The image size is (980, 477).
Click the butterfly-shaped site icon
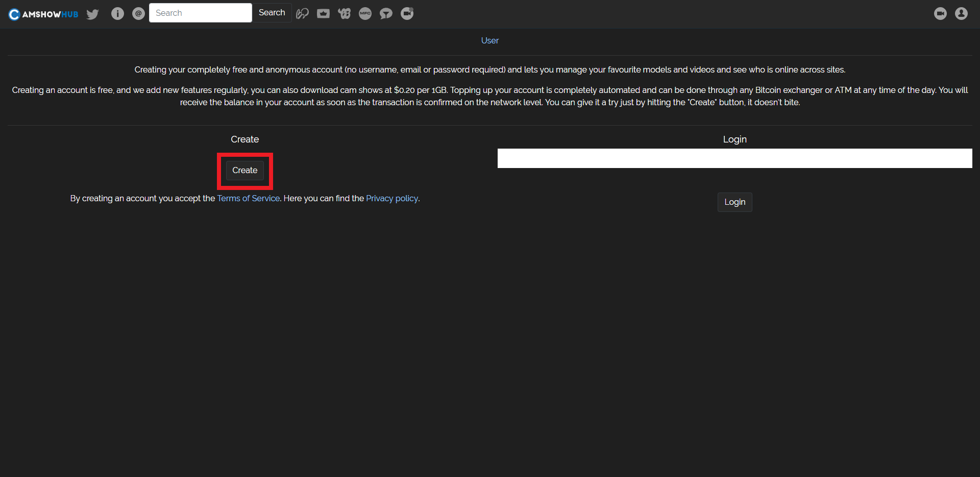point(344,14)
